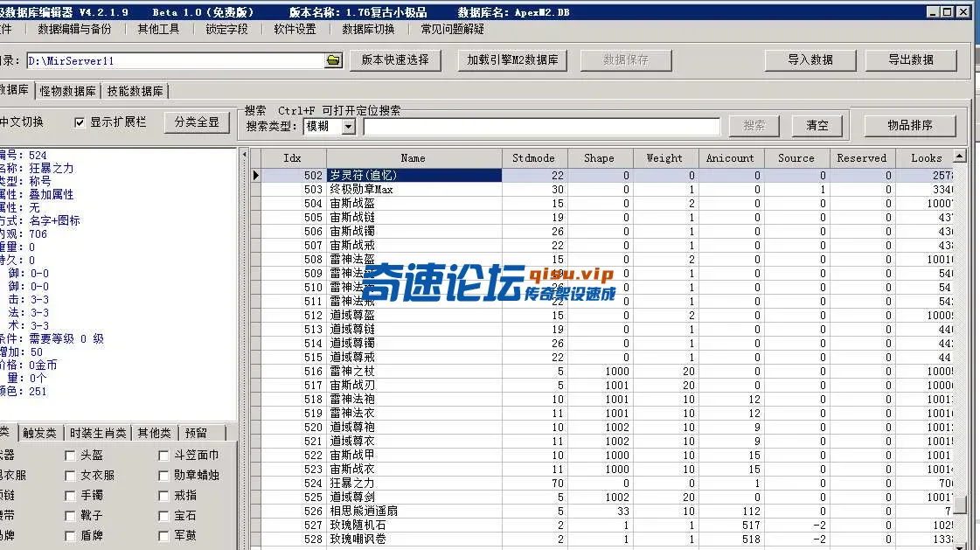
Task: Sort by the Anicount column header
Action: click(x=730, y=158)
